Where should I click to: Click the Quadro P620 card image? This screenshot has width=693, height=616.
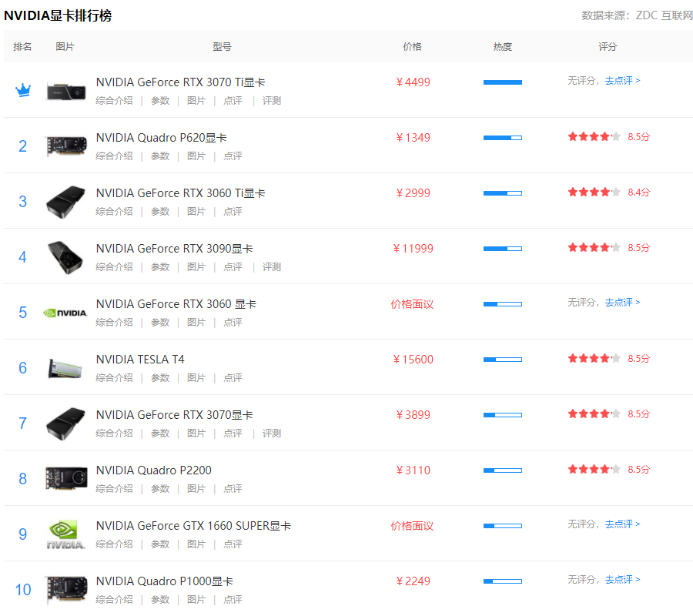tap(65, 146)
